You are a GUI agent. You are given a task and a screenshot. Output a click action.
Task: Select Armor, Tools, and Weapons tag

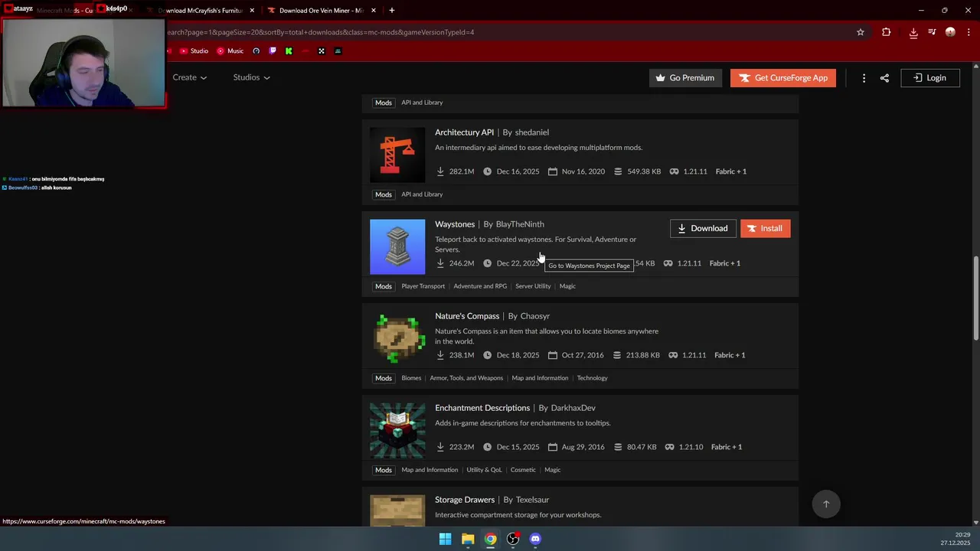[x=466, y=378]
